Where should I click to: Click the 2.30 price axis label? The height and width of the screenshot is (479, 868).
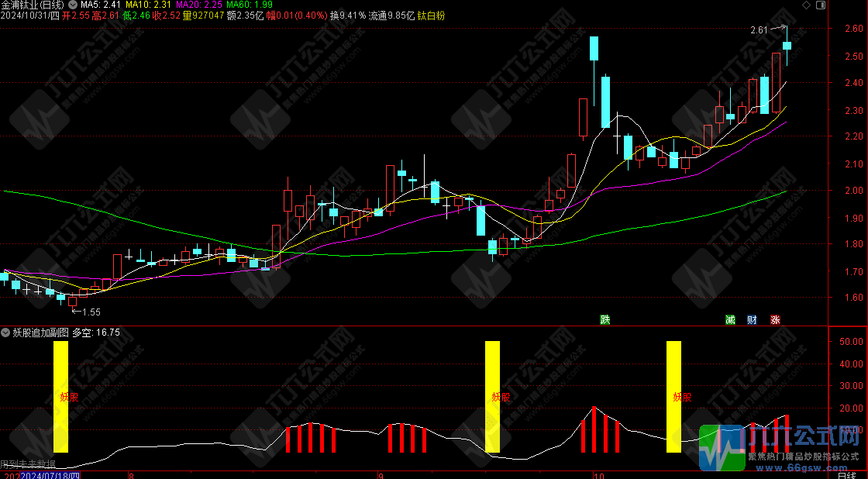[854, 110]
